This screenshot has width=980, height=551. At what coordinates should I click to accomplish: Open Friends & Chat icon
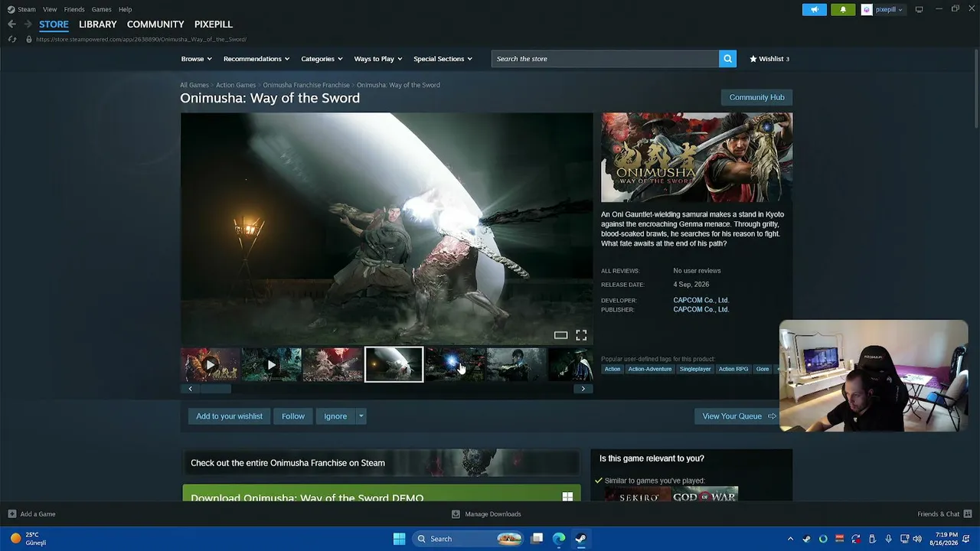pyautogui.click(x=968, y=514)
